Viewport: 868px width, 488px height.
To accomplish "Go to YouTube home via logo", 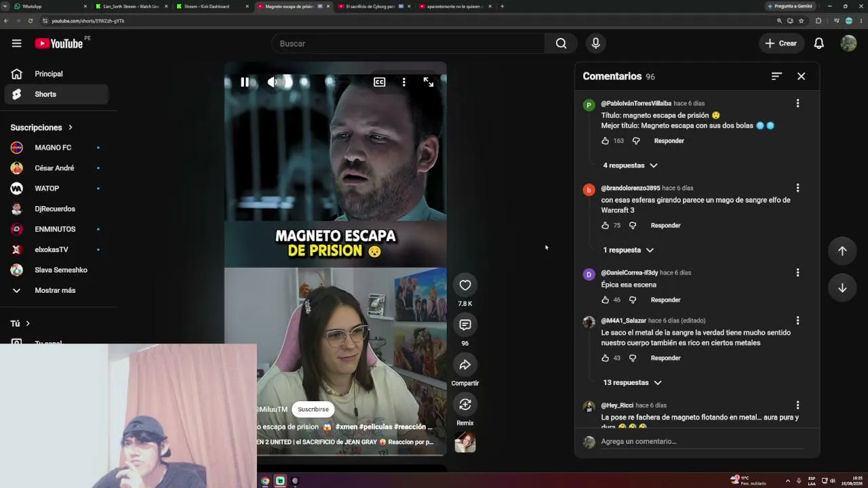I will pos(59,43).
